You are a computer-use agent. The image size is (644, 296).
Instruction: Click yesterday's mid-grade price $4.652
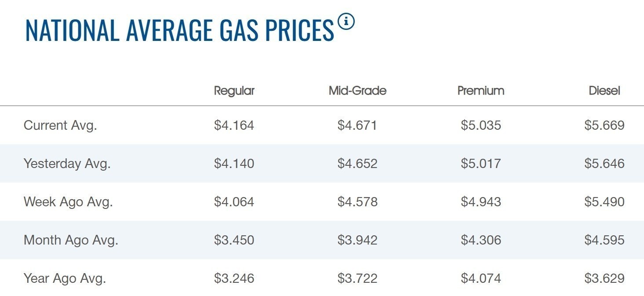click(357, 164)
